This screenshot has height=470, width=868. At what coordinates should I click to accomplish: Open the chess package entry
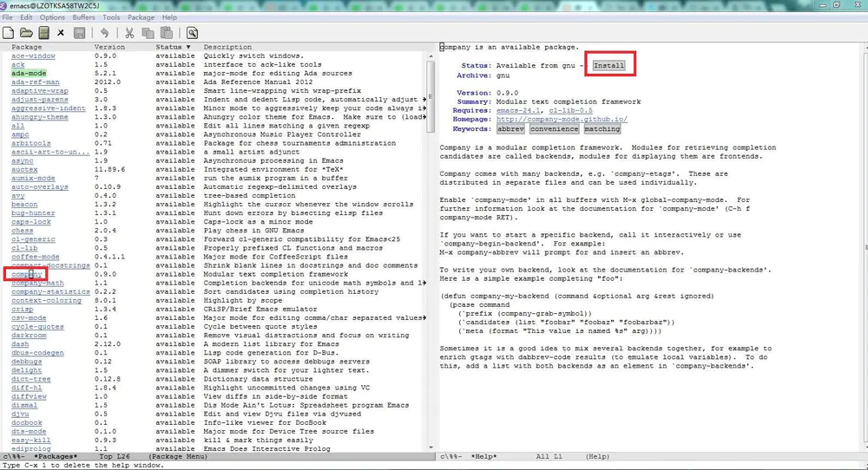point(23,231)
